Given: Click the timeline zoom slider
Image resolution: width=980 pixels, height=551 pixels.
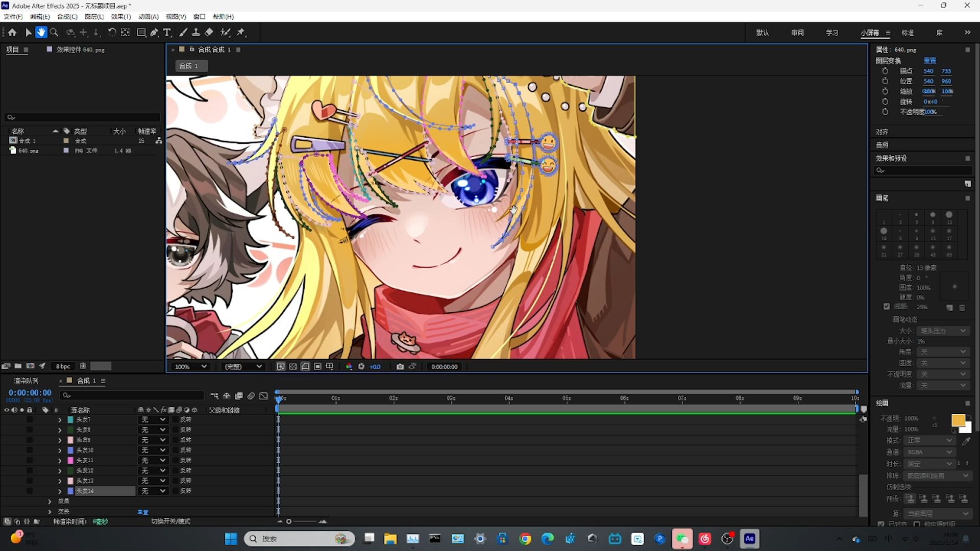Looking at the screenshot, I should pyautogui.click(x=301, y=521).
